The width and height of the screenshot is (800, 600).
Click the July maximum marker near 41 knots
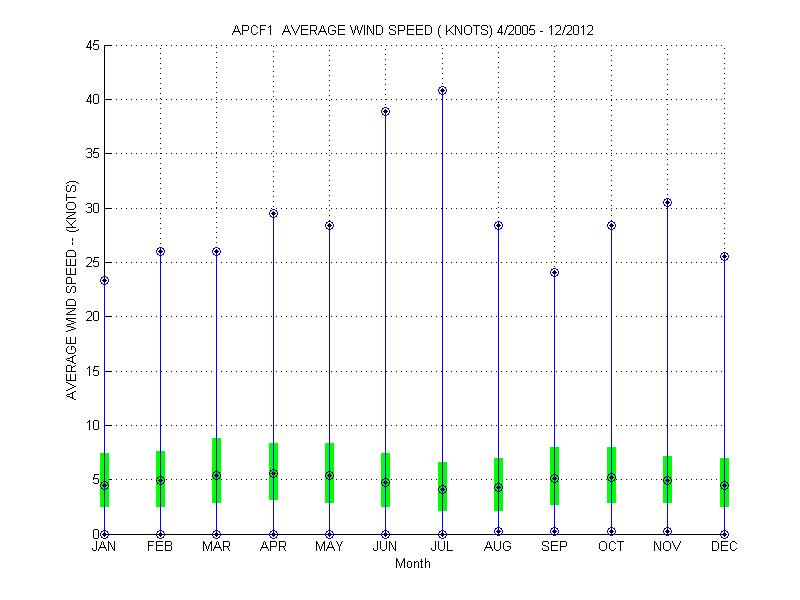tap(442, 91)
